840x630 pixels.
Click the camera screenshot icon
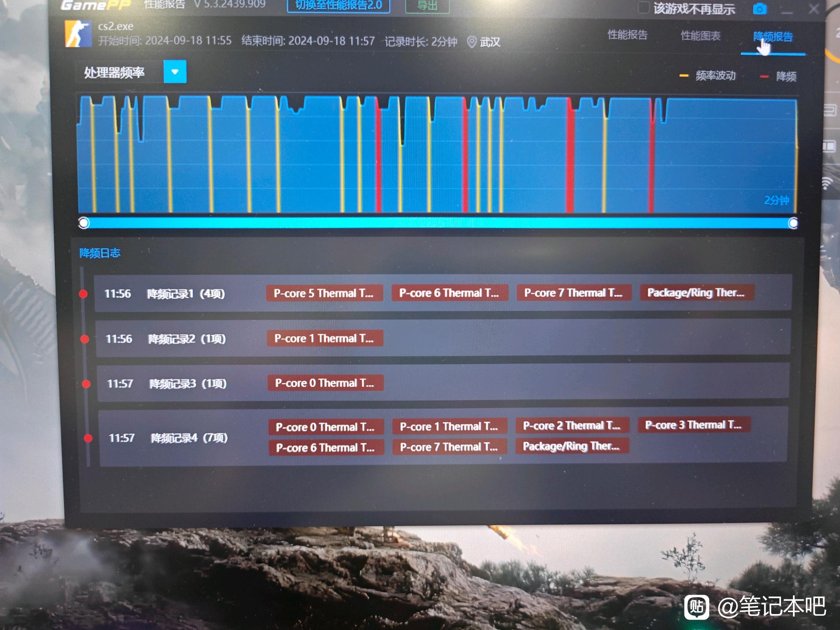759,9
